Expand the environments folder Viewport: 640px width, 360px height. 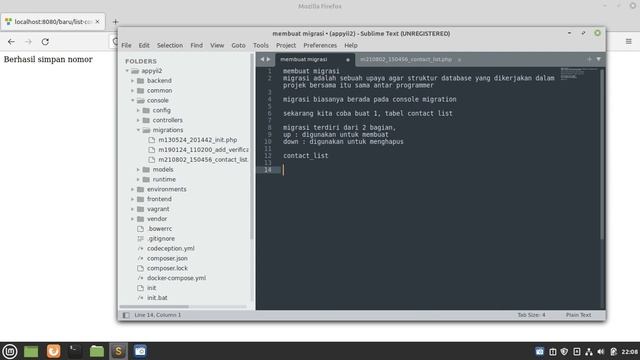(x=132, y=189)
